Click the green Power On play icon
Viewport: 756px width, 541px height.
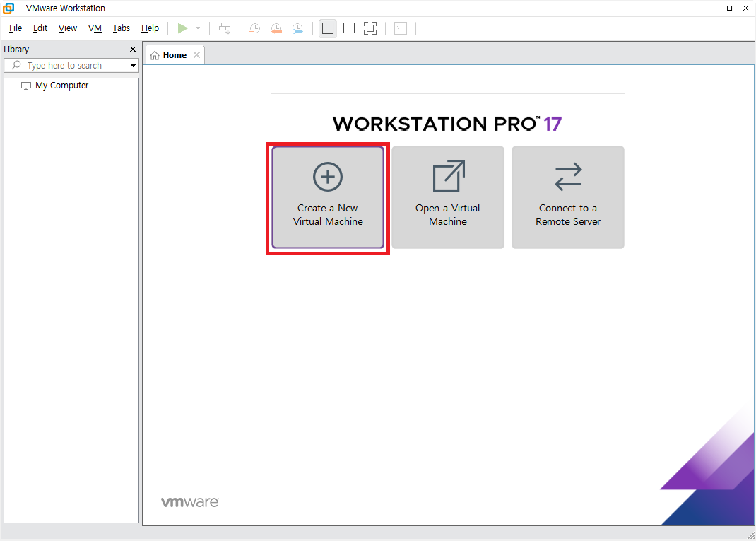pyautogui.click(x=182, y=28)
